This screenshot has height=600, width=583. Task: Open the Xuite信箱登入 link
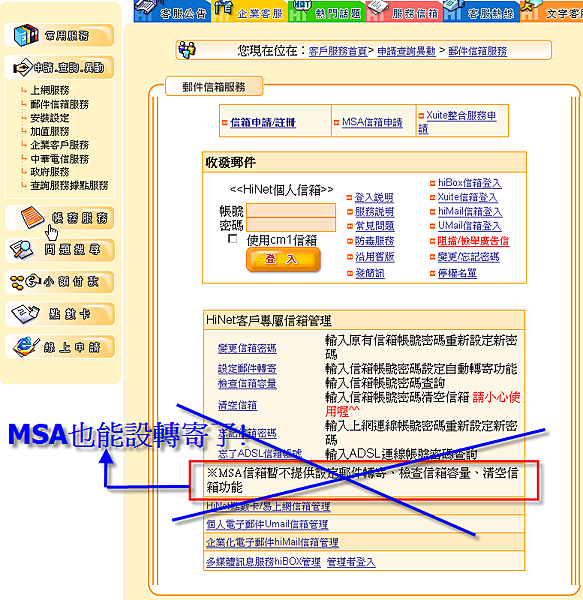tap(467, 197)
